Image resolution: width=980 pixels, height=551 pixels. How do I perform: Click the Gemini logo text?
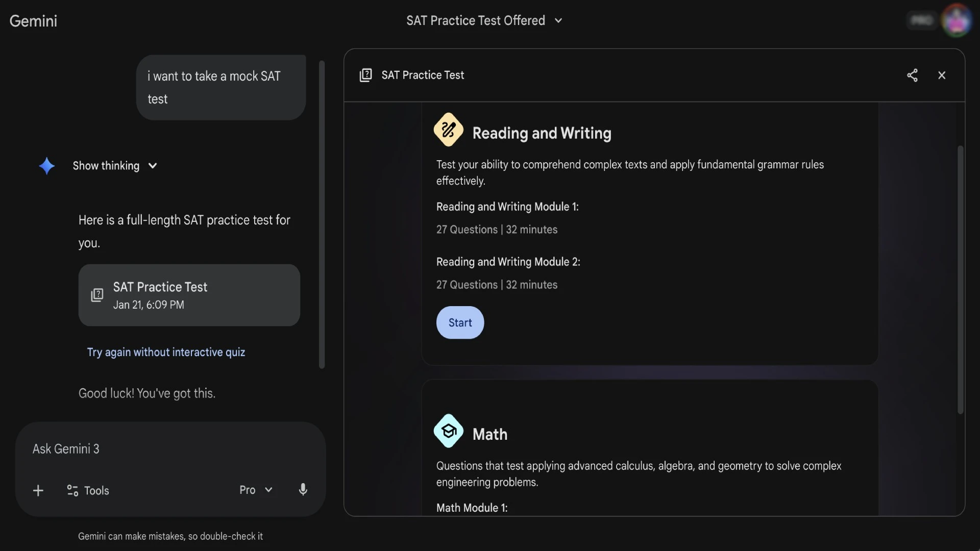pos(33,21)
